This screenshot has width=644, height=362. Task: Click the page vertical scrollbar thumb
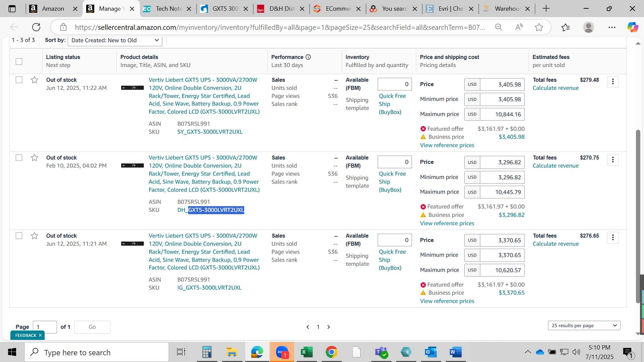click(x=638, y=216)
